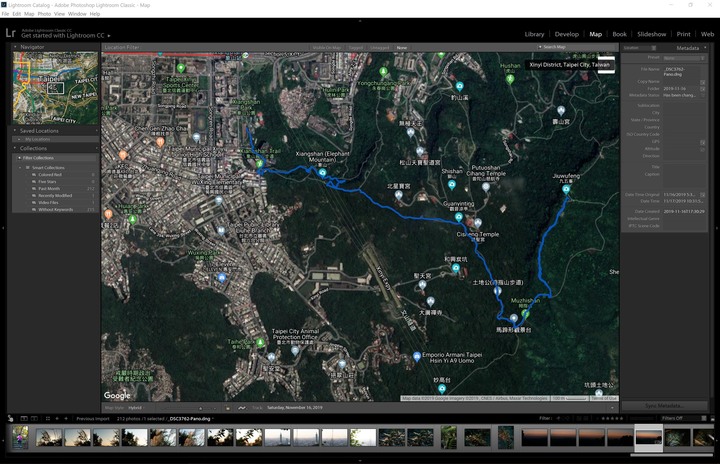Click the Shishan map marker
This screenshot has height=464, width=720.
point(452,185)
